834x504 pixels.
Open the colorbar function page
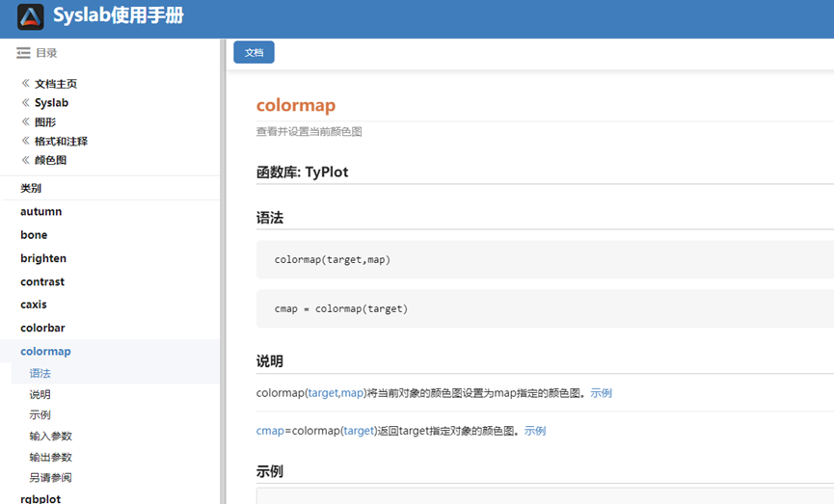tap(42, 328)
